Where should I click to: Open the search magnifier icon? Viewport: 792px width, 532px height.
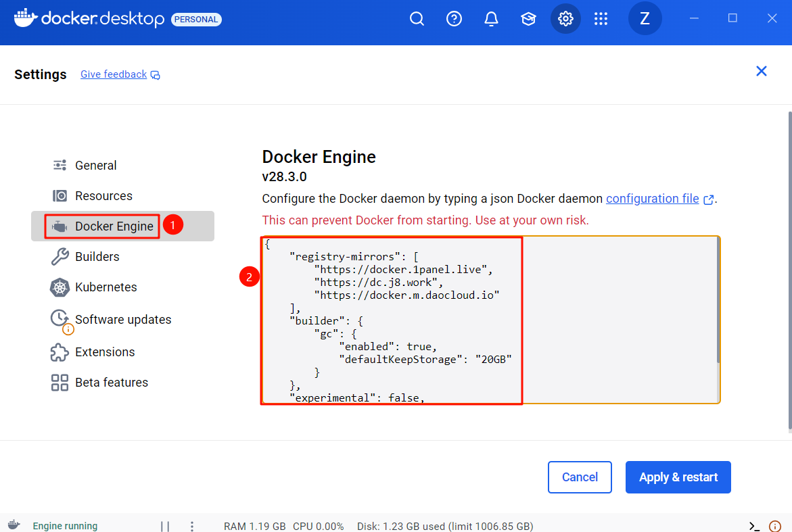coord(417,19)
